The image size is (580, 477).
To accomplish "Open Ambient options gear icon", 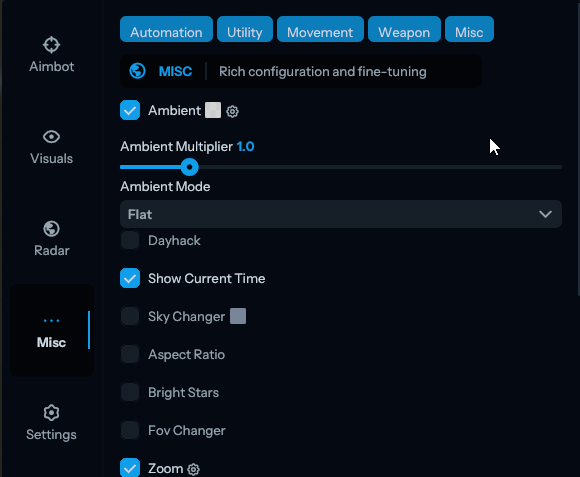I will click(x=232, y=111).
